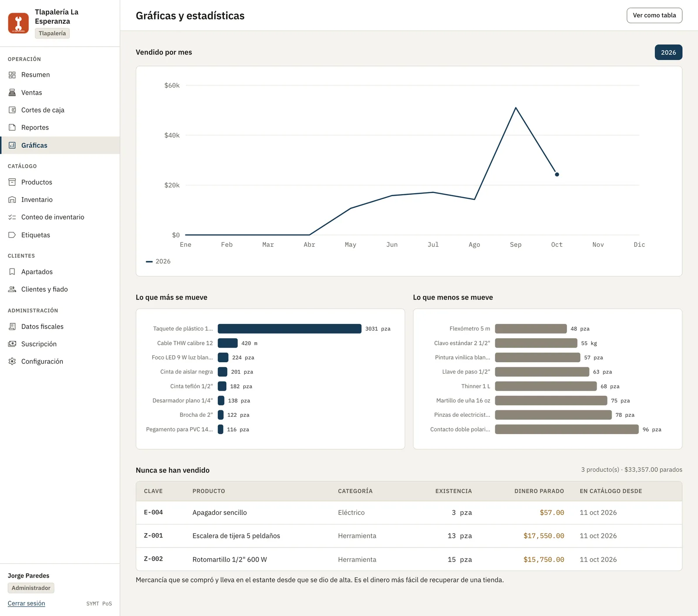This screenshot has height=616, width=698.
Task: Click the $17,550.00 dinero parado value
Action: (544, 536)
